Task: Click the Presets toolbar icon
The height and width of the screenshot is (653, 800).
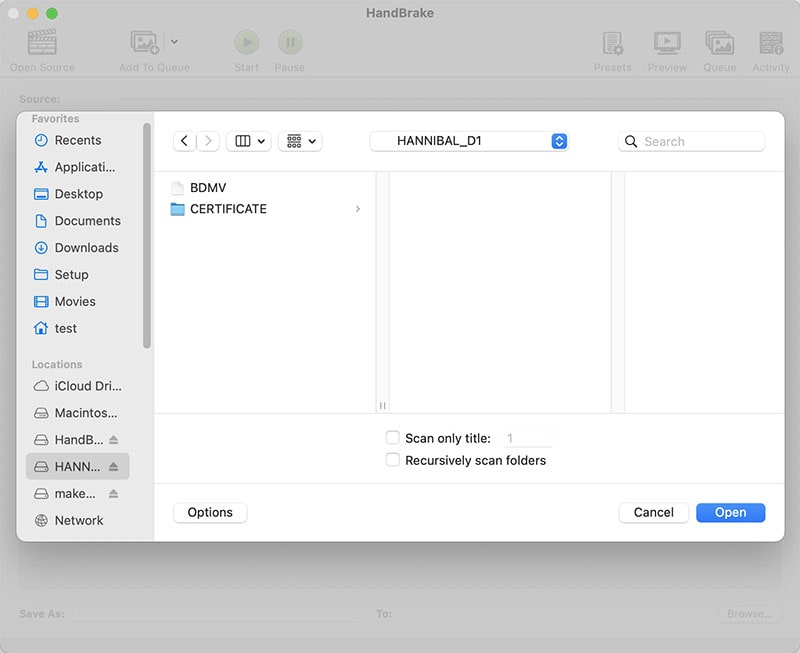Action: [x=612, y=43]
